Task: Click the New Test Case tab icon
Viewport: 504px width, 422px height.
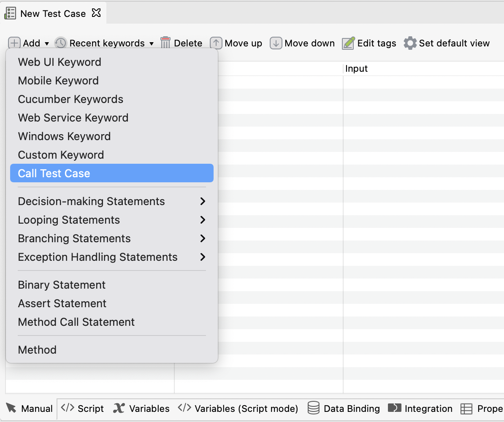Action: [x=9, y=13]
